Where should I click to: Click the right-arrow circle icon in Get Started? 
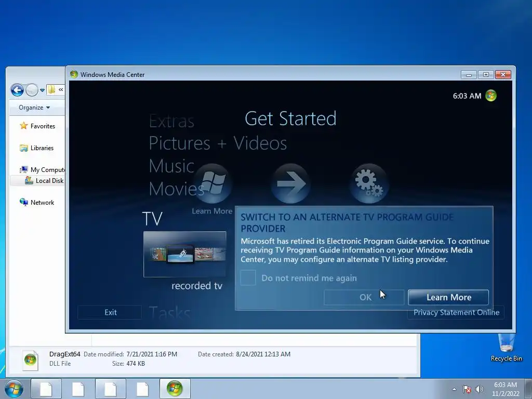(x=290, y=183)
